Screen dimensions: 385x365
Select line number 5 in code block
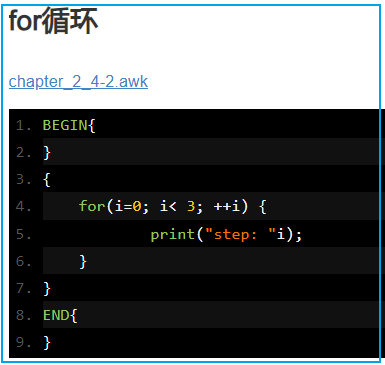tap(23, 234)
